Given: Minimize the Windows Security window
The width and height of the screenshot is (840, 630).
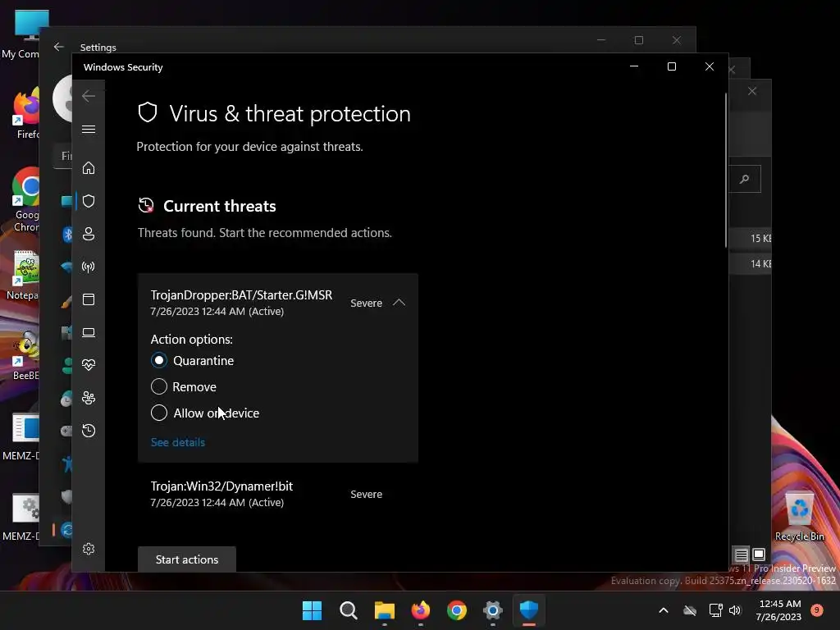Looking at the screenshot, I should point(634,66).
